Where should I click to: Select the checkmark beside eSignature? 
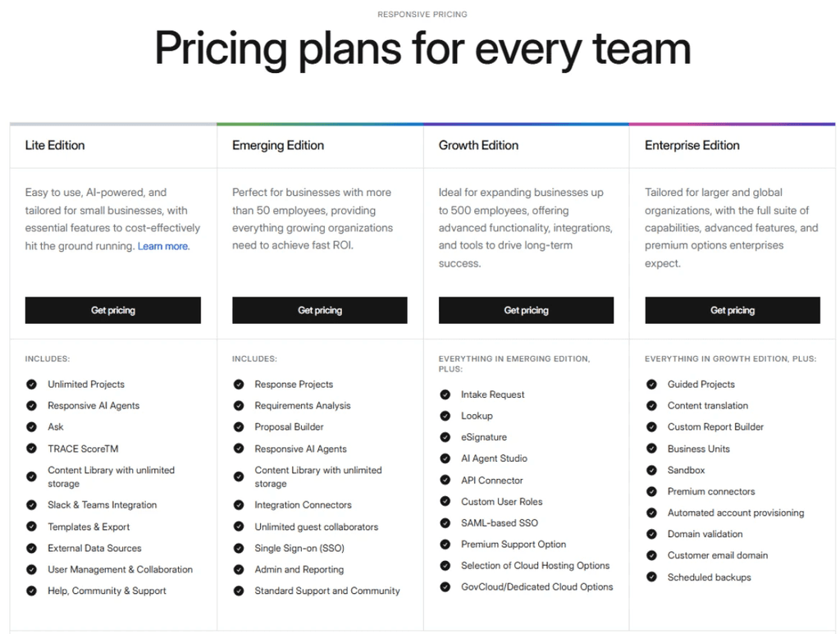445,437
